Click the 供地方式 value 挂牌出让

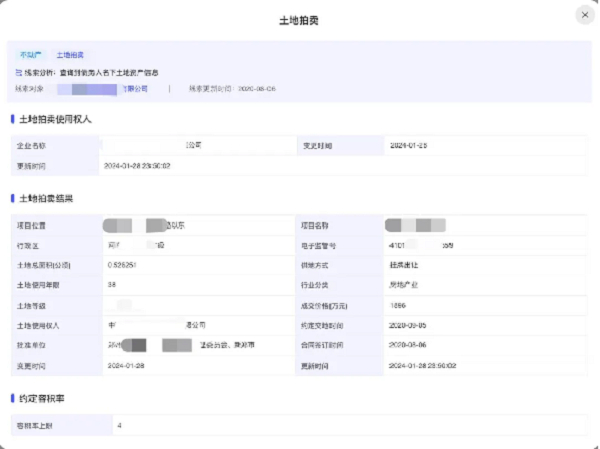pyautogui.click(x=406, y=265)
